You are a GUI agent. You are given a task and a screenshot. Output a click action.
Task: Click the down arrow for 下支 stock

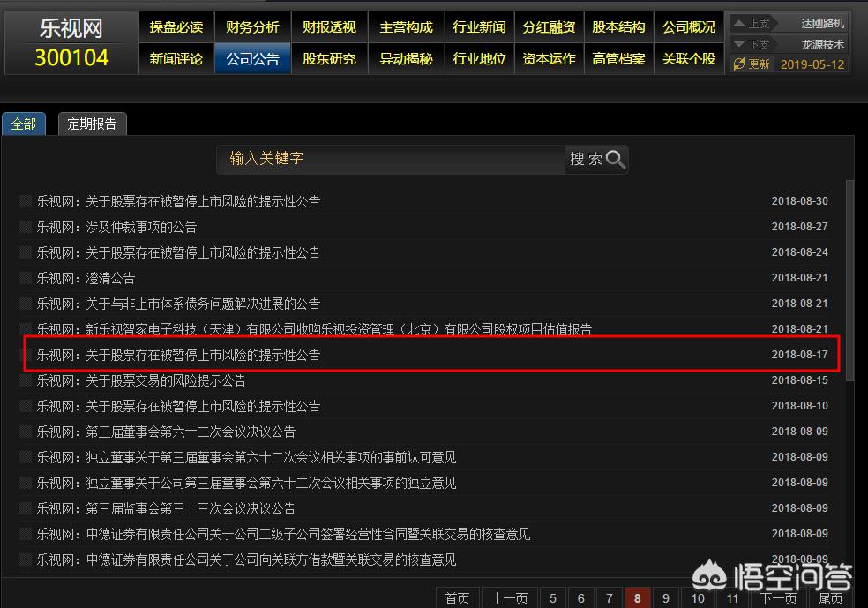[739, 44]
